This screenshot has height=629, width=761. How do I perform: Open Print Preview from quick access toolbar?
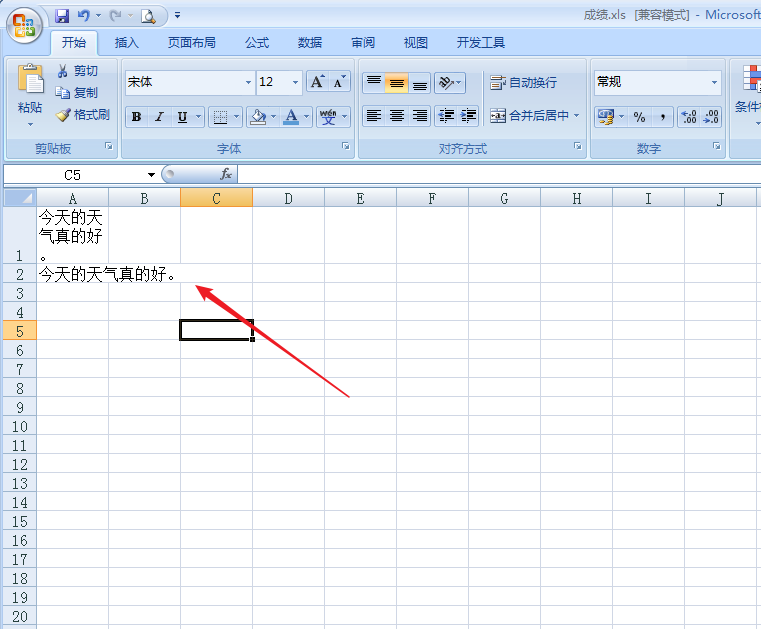148,17
